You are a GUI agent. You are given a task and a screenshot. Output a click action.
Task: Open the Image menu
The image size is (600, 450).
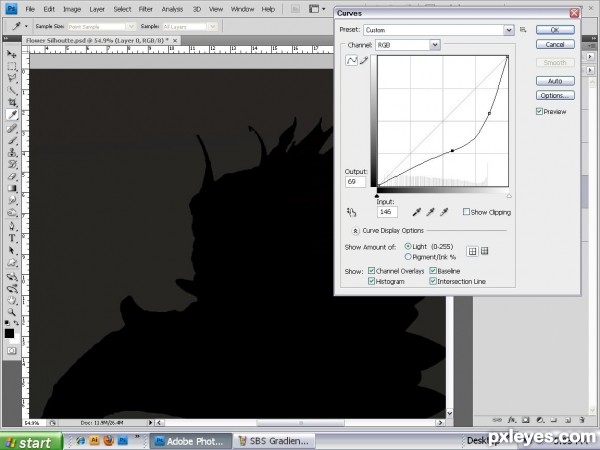72,9
